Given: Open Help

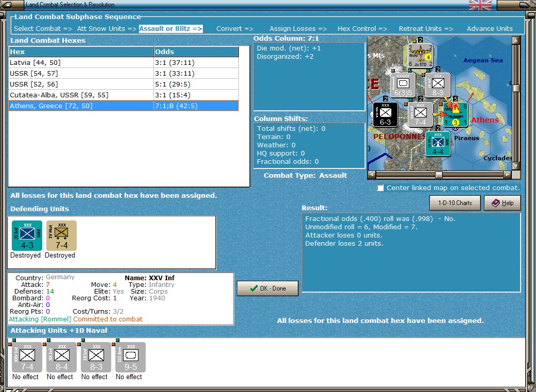Looking at the screenshot, I should [x=503, y=203].
